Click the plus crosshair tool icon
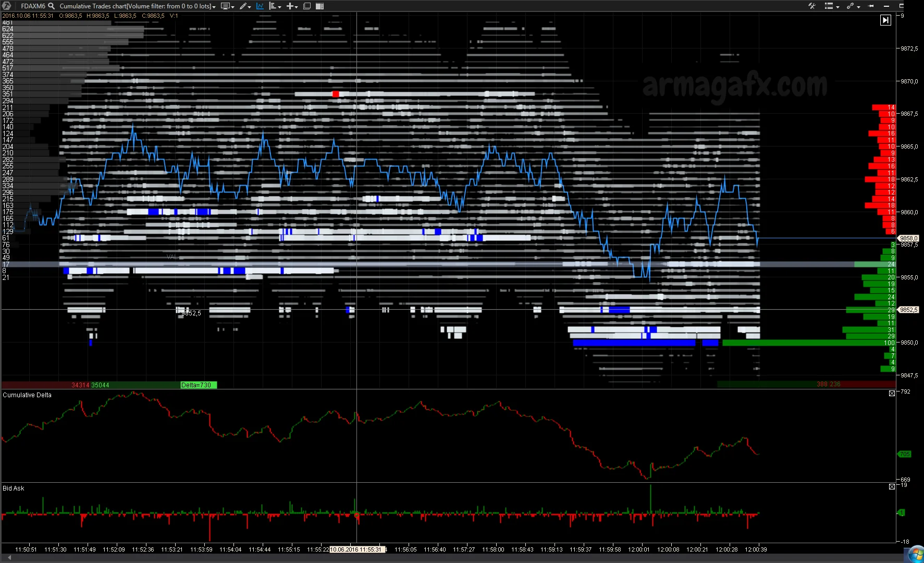The height and width of the screenshot is (563, 924). (x=290, y=6)
